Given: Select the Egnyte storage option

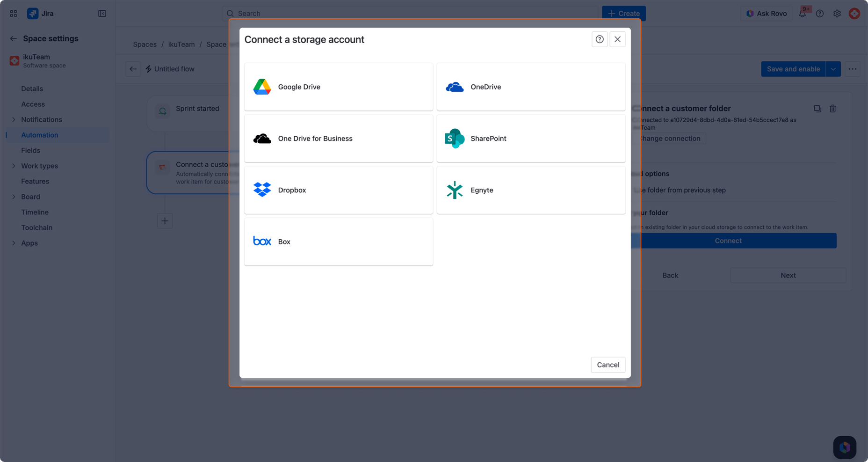Looking at the screenshot, I should [x=531, y=190].
